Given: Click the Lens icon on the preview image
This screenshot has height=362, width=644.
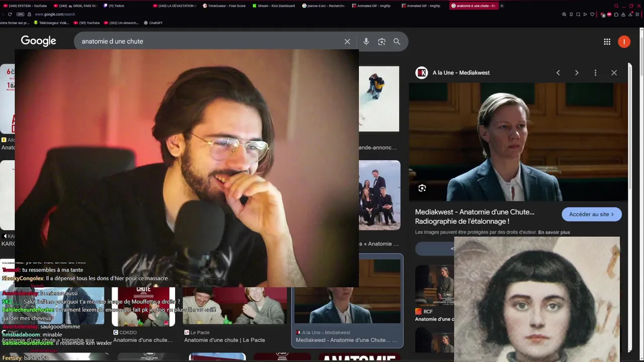Looking at the screenshot, I should [422, 188].
